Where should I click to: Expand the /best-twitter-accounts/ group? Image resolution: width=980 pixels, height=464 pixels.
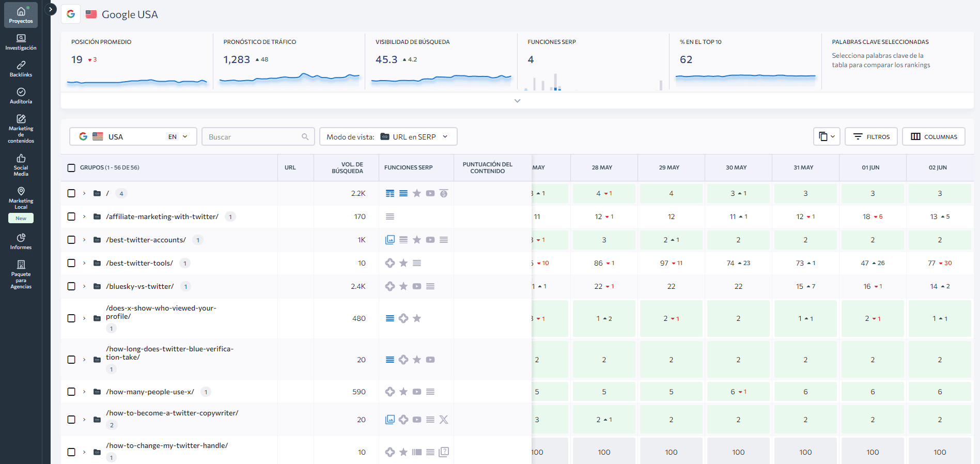coord(84,240)
